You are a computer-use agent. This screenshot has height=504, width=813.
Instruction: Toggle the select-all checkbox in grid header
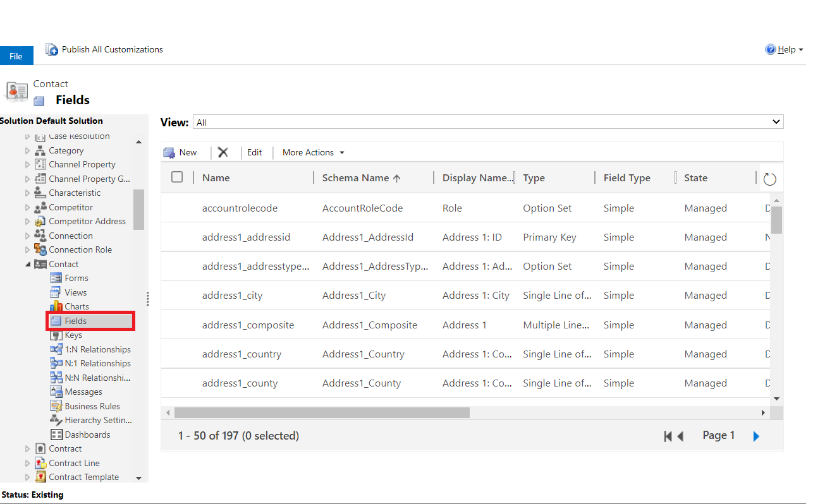click(x=177, y=177)
